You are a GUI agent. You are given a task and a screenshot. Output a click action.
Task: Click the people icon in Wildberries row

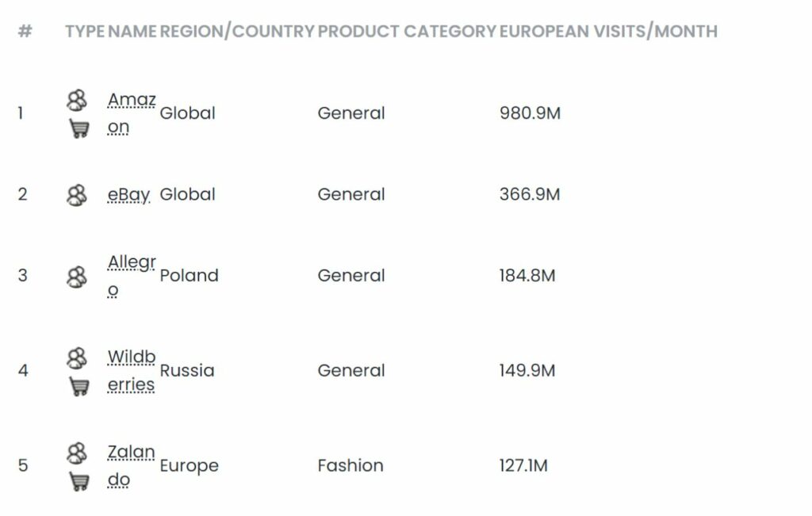pyautogui.click(x=77, y=358)
